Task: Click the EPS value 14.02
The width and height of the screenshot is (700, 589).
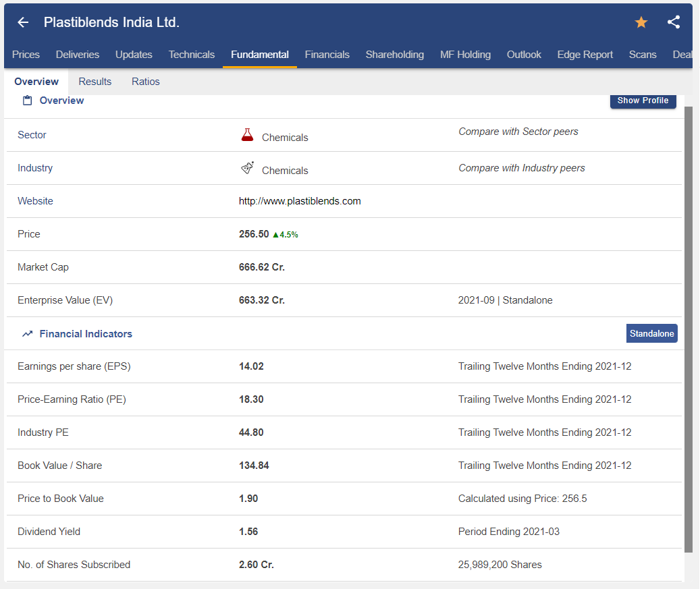Action: (x=251, y=366)
